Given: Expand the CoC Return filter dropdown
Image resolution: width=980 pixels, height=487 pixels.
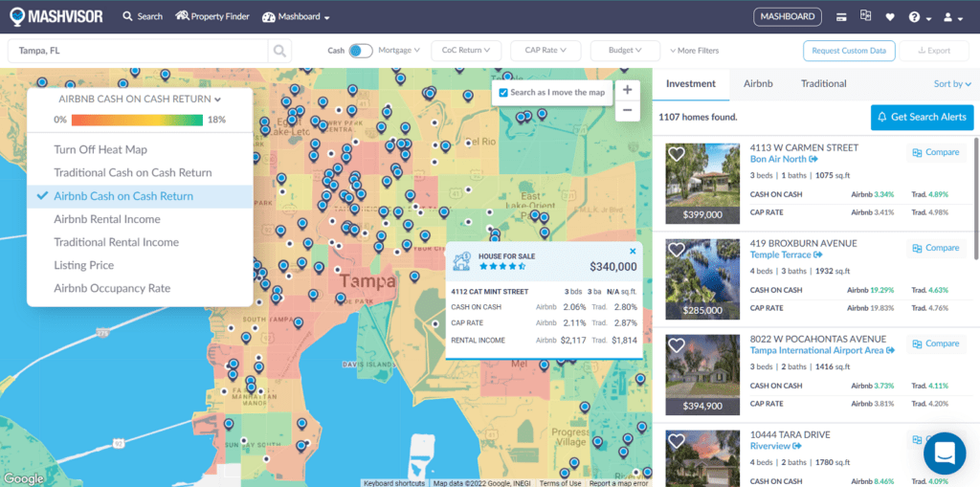Looking at the screenshot, I should coord(465,51).
